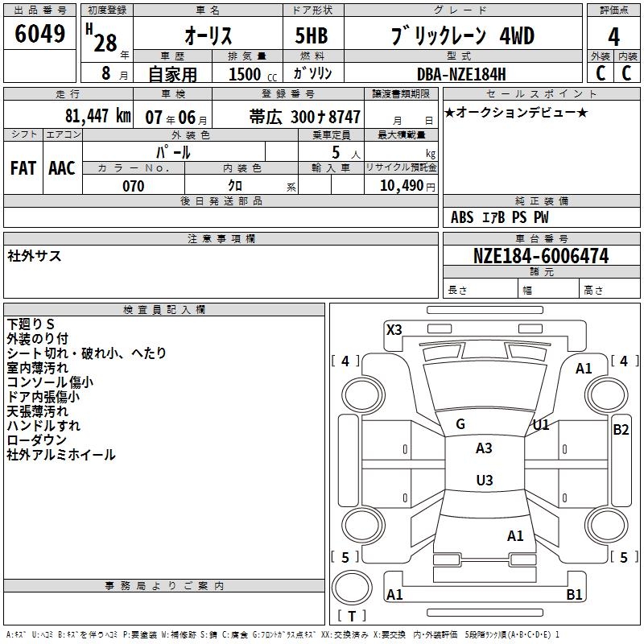The image size is (644, 644).
Task: Select the B2 side damage mark
Action: [621, 430]
